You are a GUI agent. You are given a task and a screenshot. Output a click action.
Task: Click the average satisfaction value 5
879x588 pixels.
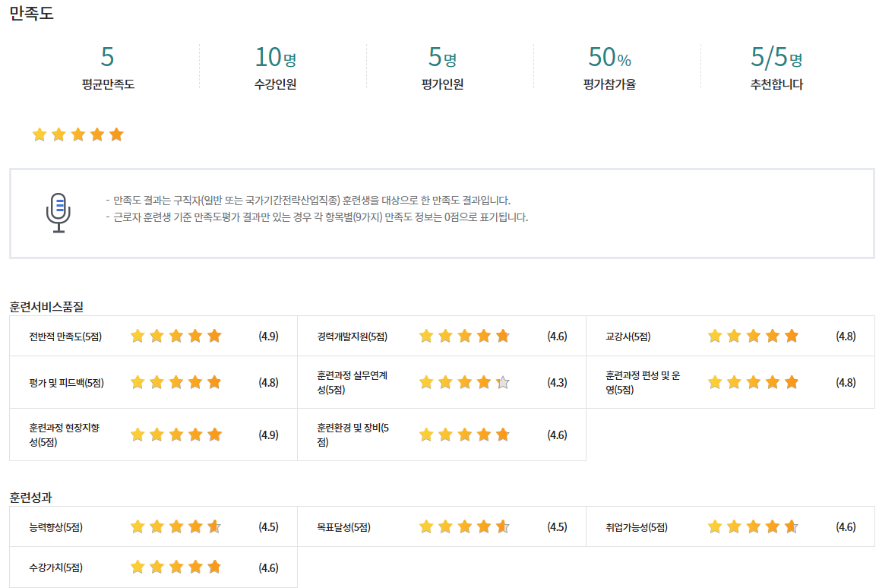(108, 57)
